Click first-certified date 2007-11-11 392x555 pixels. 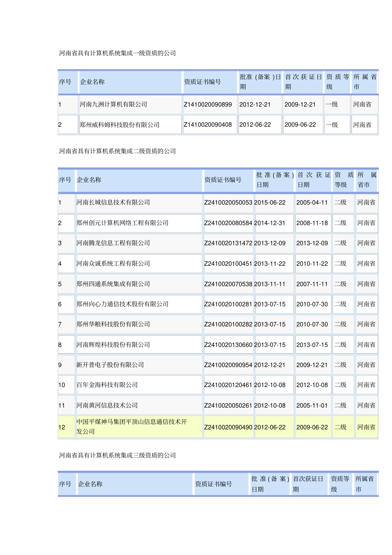312,284
